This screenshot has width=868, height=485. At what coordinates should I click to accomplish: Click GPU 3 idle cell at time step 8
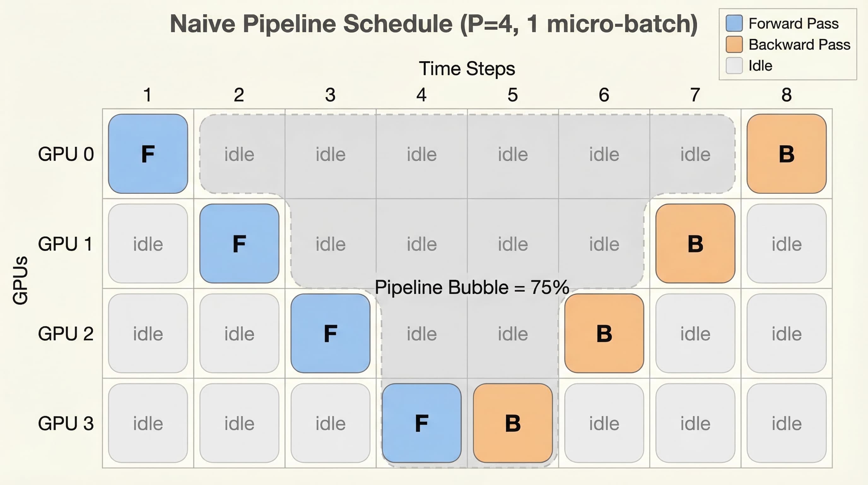786,423
